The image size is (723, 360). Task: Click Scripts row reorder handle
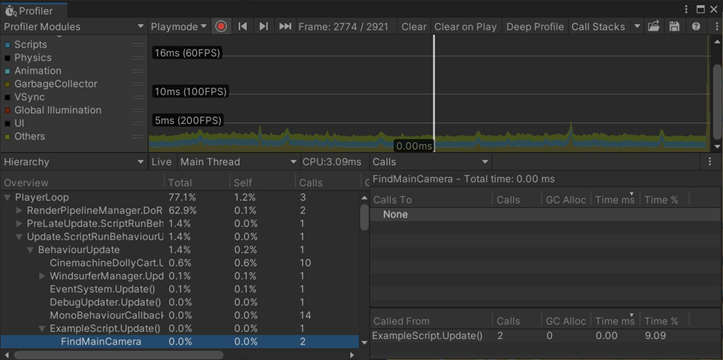click(138, 45)
